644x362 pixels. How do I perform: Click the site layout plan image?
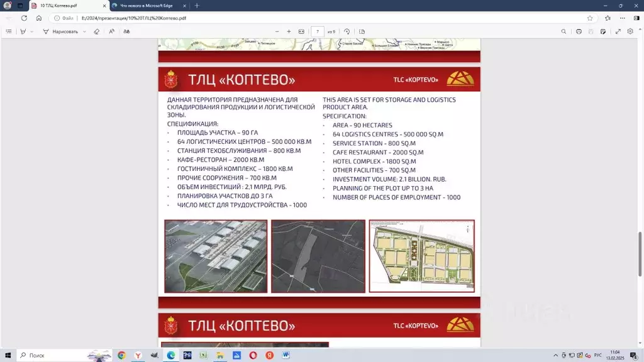[422, 256]
